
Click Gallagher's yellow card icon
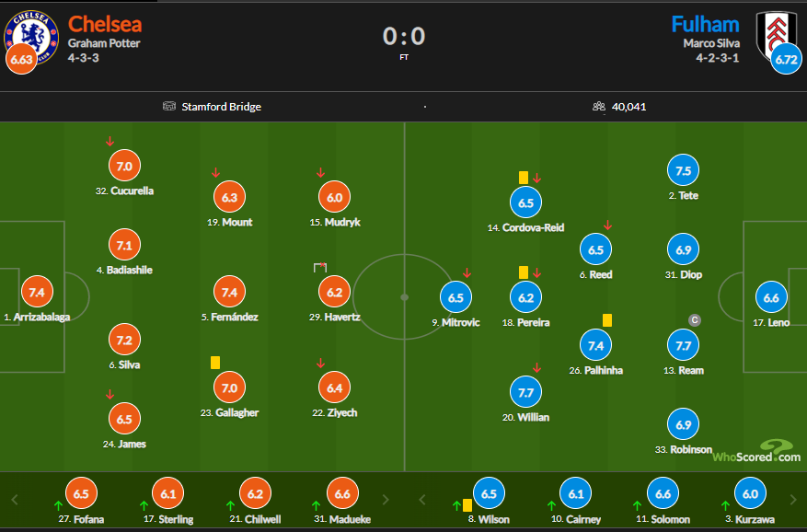click(x=214, y=363)
